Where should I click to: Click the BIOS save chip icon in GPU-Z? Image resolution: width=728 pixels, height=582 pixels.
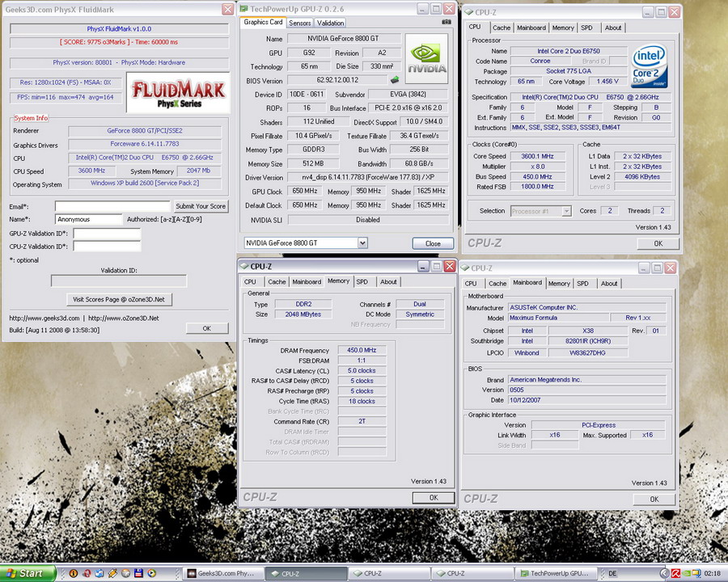pyautogui.click(x=395, y=80)
